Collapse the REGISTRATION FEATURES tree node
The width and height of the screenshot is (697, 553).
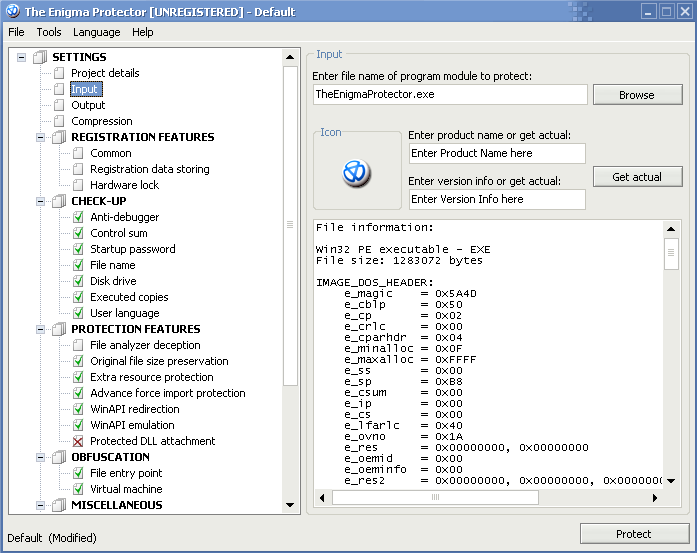tap(41, 137)
